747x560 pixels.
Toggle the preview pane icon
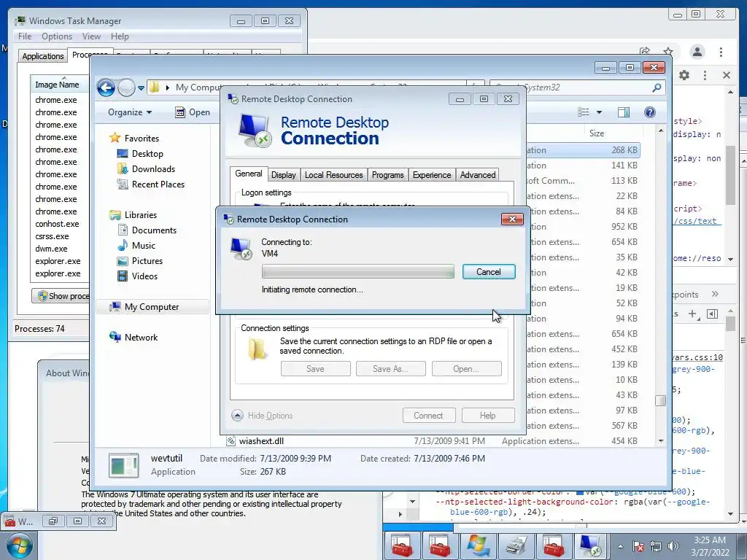623,112
